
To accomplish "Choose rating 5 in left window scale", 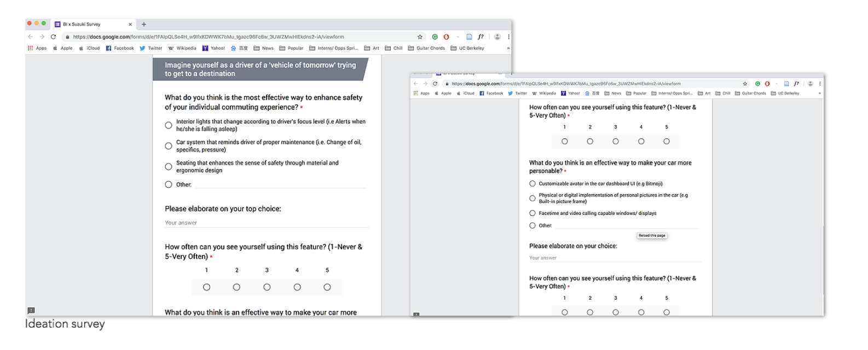I will [327, 287].
